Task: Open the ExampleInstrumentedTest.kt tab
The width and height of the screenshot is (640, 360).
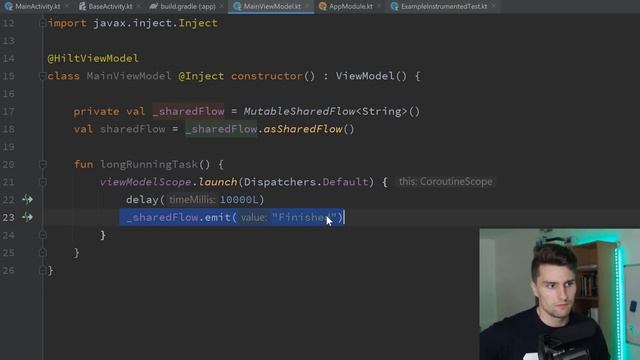Action: 444,7
